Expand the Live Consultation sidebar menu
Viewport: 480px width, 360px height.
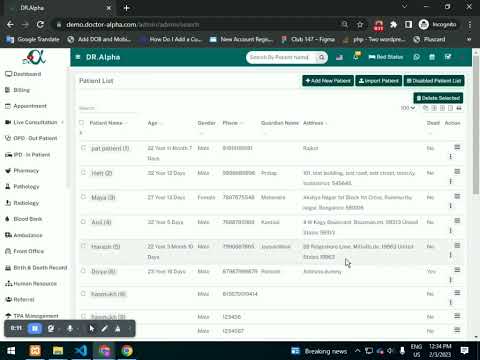point(34,122)
